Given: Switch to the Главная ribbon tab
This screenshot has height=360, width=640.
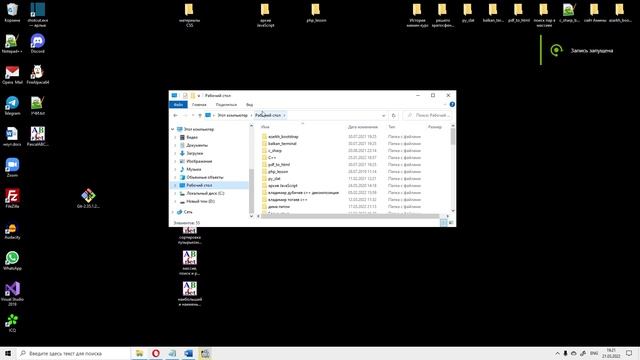Looking at the screenshot, I should (199, 105).
